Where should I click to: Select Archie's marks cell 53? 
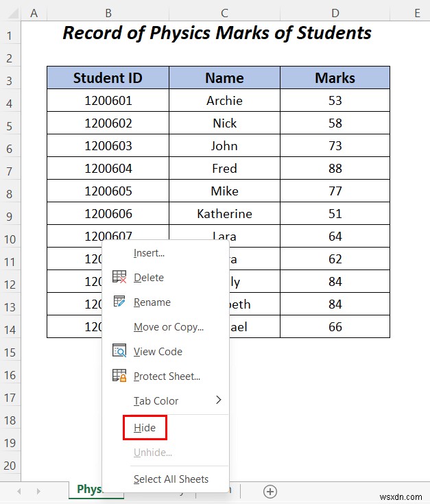pyautogui.click(x=335, y=100)
